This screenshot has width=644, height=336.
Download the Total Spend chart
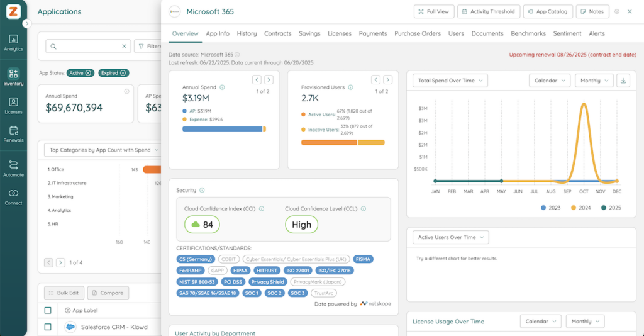tap(623, 81)
